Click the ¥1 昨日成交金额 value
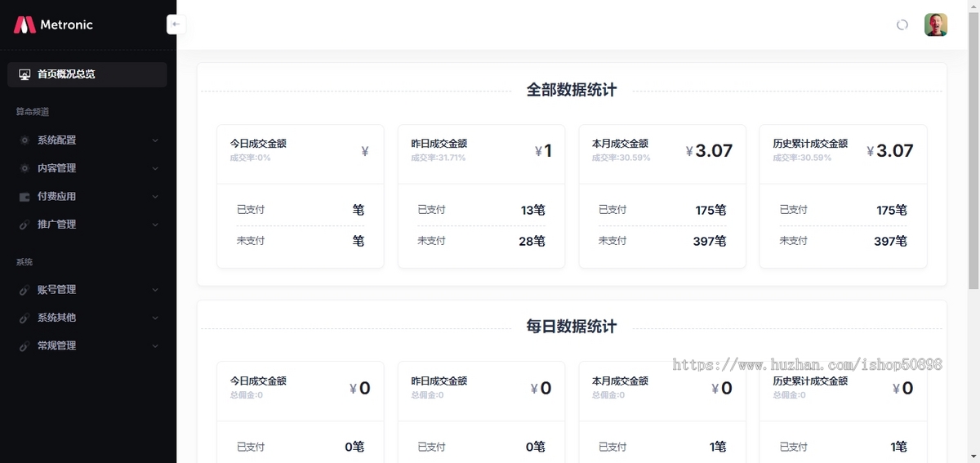 click(x=543, y=151)
